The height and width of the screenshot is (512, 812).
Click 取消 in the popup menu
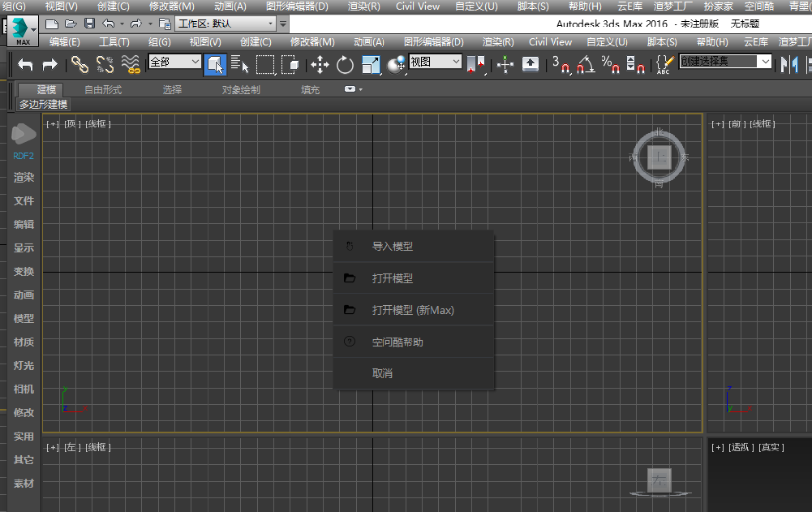point(382,373)
